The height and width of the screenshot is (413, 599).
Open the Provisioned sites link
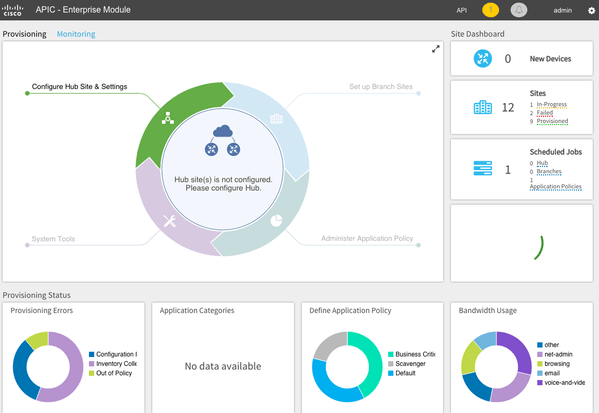click(x=552, y=121)
